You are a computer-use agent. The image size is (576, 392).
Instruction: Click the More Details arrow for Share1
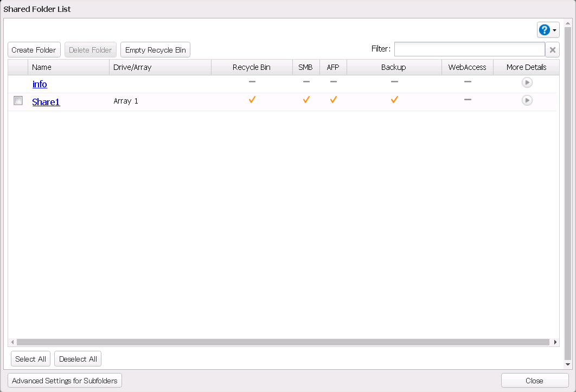[x=527, y=100]
